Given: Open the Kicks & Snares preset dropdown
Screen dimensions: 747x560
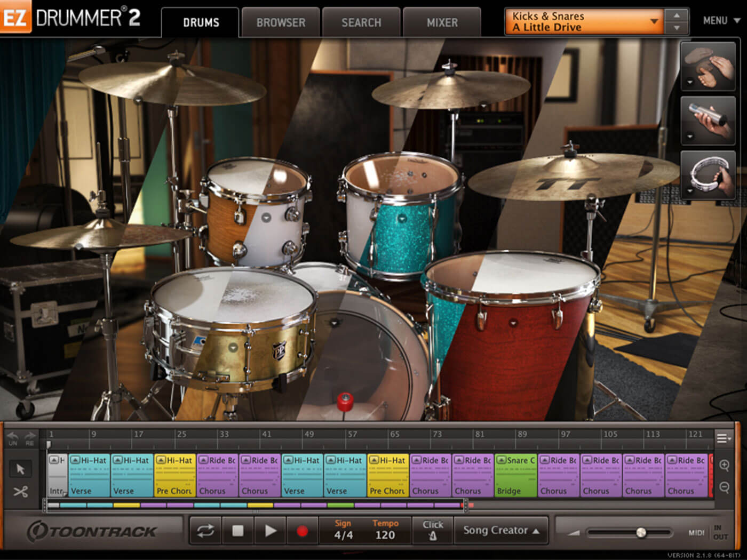Looking at the screenshot, I should [584, 22].
